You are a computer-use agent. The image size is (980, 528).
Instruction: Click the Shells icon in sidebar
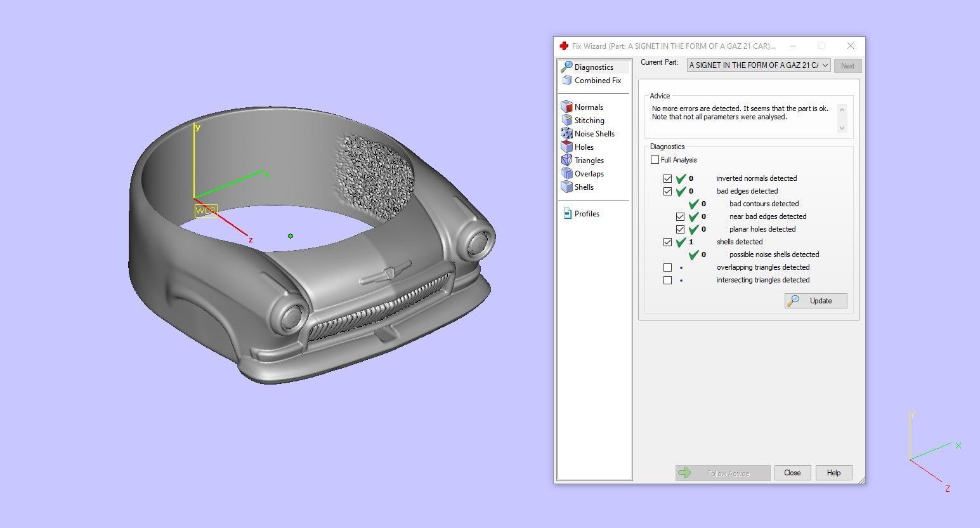(567, 187)
